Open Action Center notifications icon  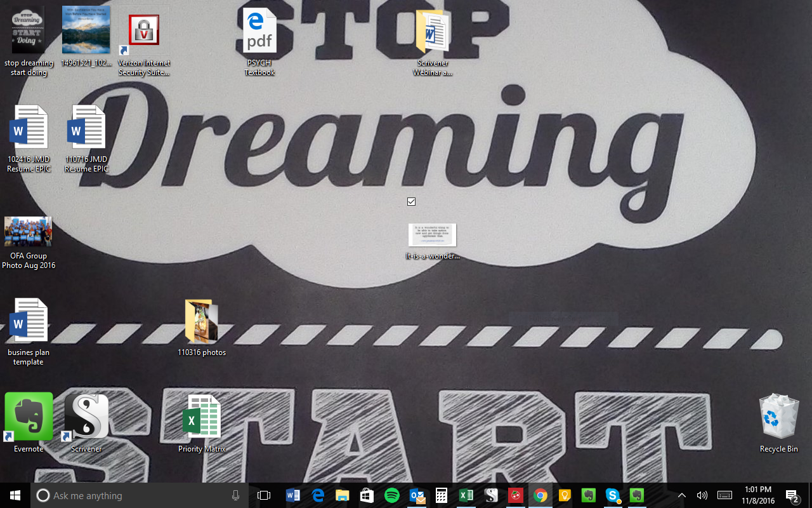(792, 495)
